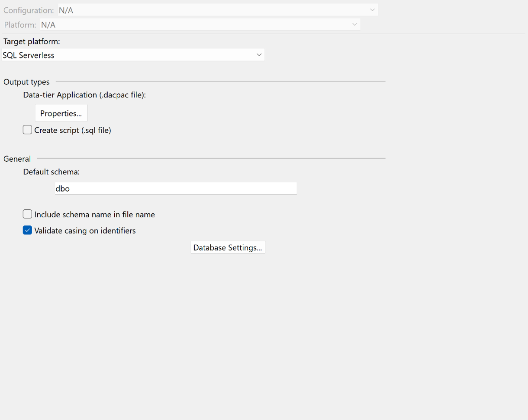Click the Configuration label text
This screenshot has width=528, height=420.
click(29, 10)
